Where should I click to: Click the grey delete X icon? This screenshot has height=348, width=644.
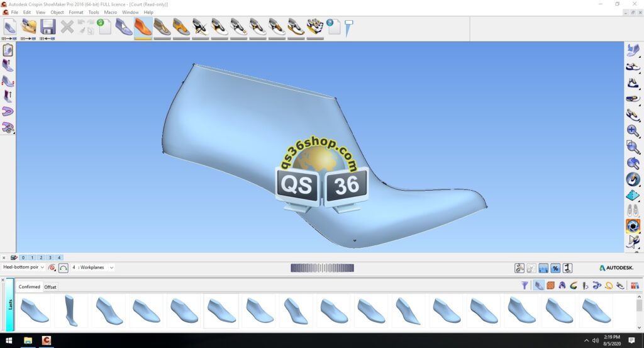[x=67, y=28]
